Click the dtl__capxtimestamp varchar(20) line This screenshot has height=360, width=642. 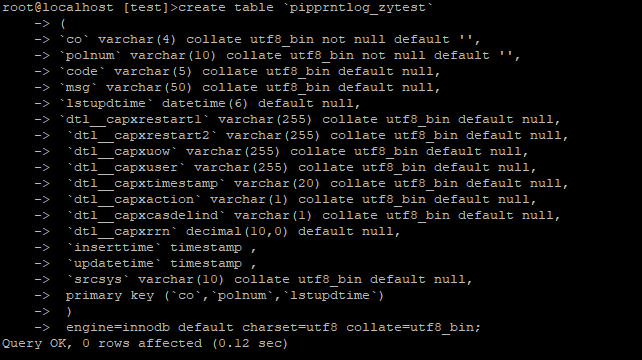pos(318,183)
